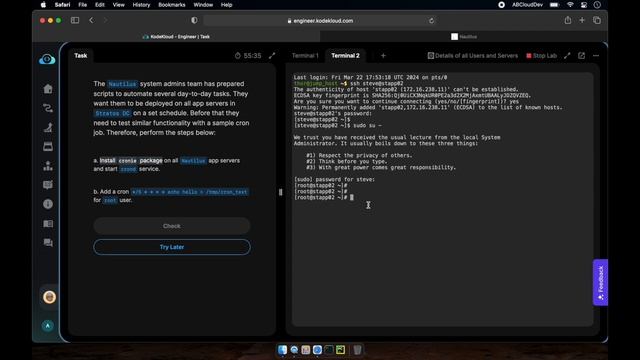Switch to Terminal 1 tab
Screen dimensions: 640x360
tap(305, 56)
